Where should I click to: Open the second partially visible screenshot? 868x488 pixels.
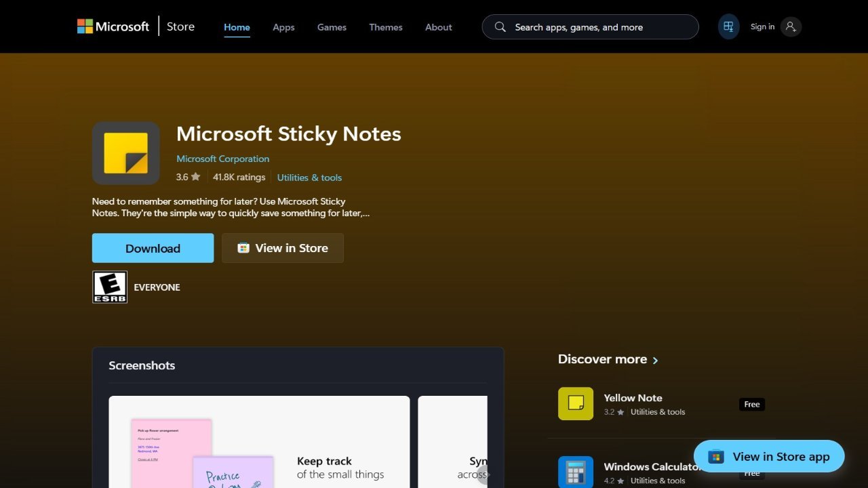[x=452, y=442]
